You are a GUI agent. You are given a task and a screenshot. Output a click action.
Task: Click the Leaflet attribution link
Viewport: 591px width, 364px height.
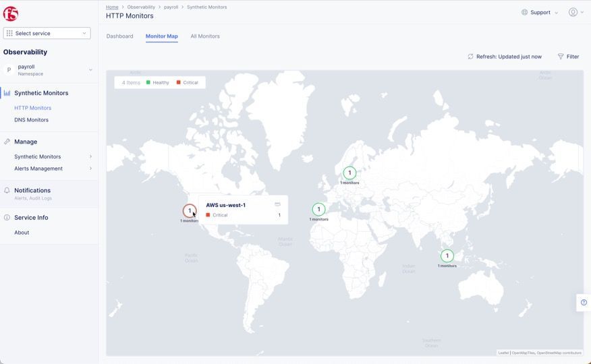(503, 353)
